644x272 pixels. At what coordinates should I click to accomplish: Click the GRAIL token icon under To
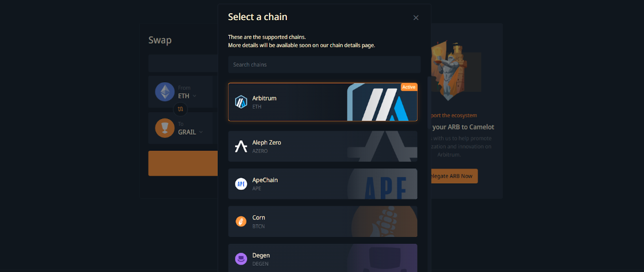[x=165, y=128]
